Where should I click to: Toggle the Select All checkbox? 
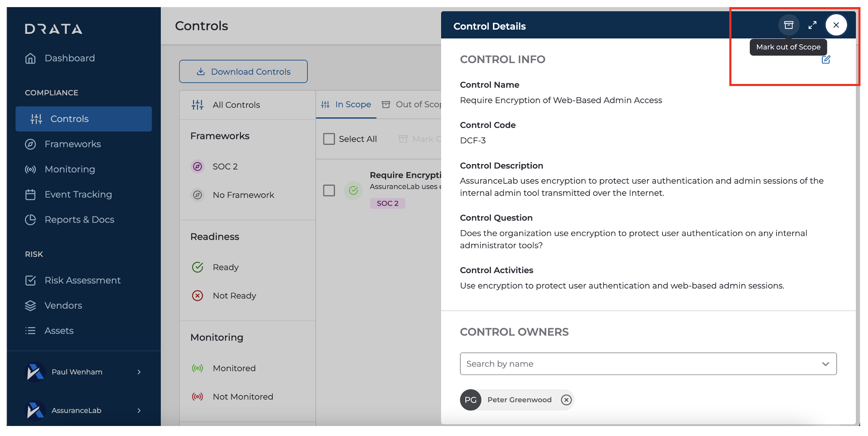(x=329, y=139)
